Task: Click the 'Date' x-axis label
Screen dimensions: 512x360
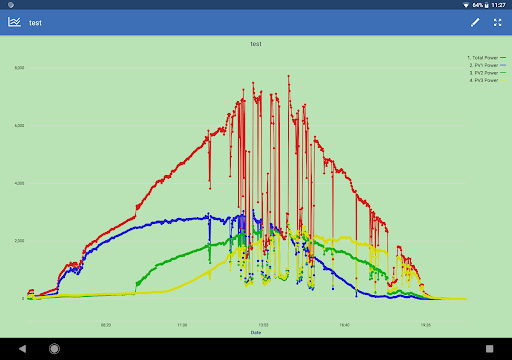Action: (x=256, y=332)
